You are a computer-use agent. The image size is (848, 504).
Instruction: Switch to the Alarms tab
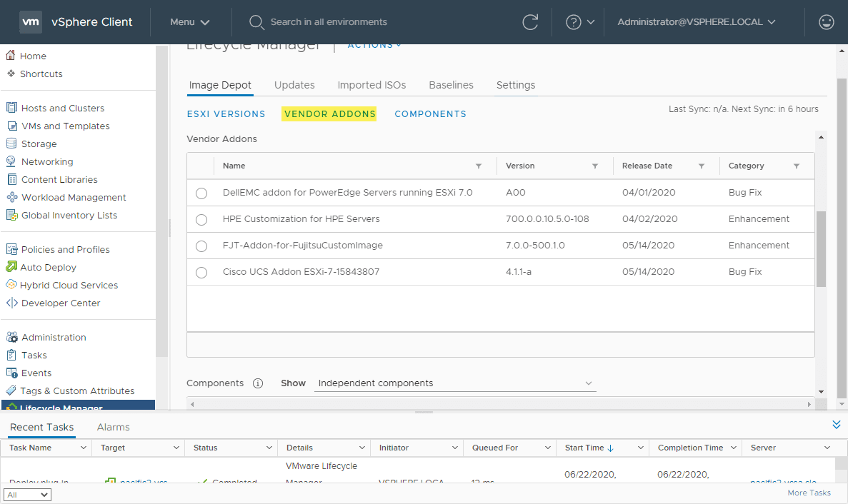[113, 427]
